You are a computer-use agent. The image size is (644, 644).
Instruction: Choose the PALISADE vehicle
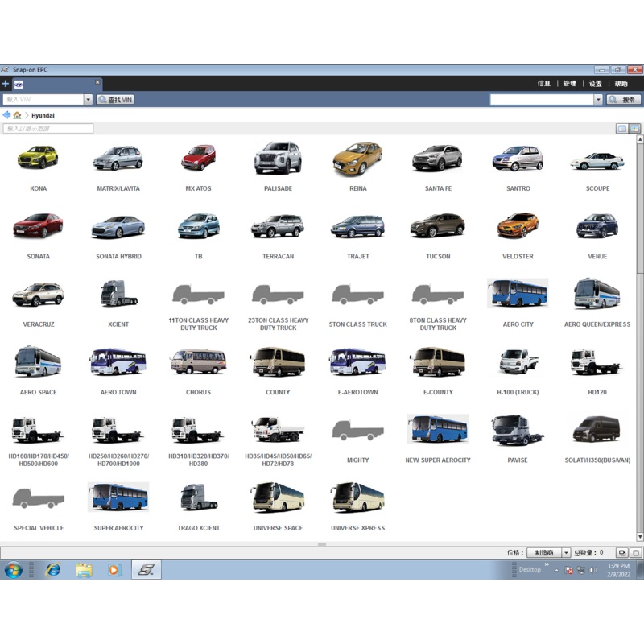[278, 158]
